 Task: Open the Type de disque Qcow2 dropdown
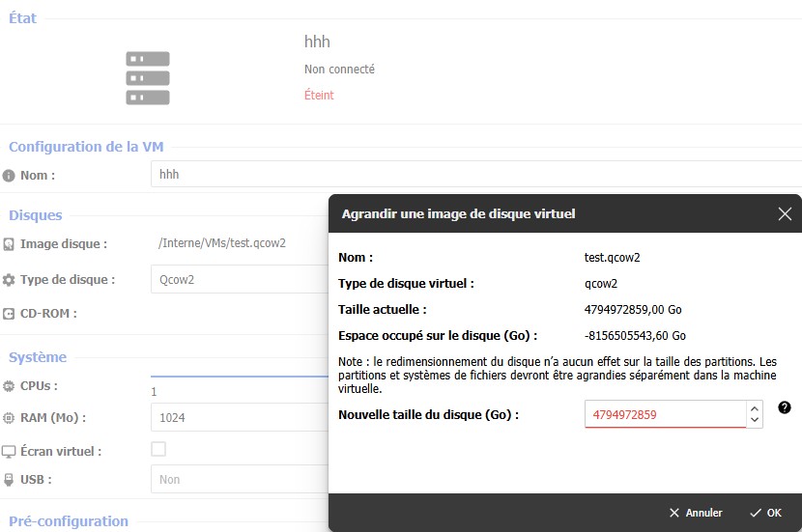(x=240, y=280)
